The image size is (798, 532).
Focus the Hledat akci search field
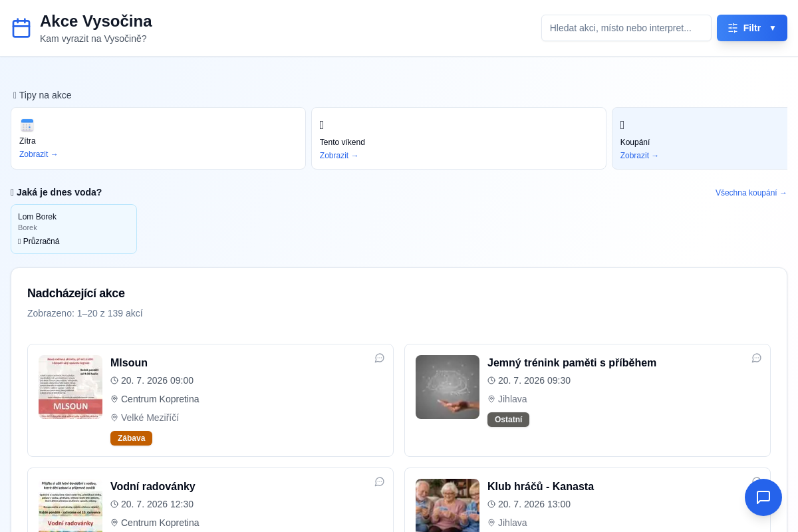click(626, 28)
